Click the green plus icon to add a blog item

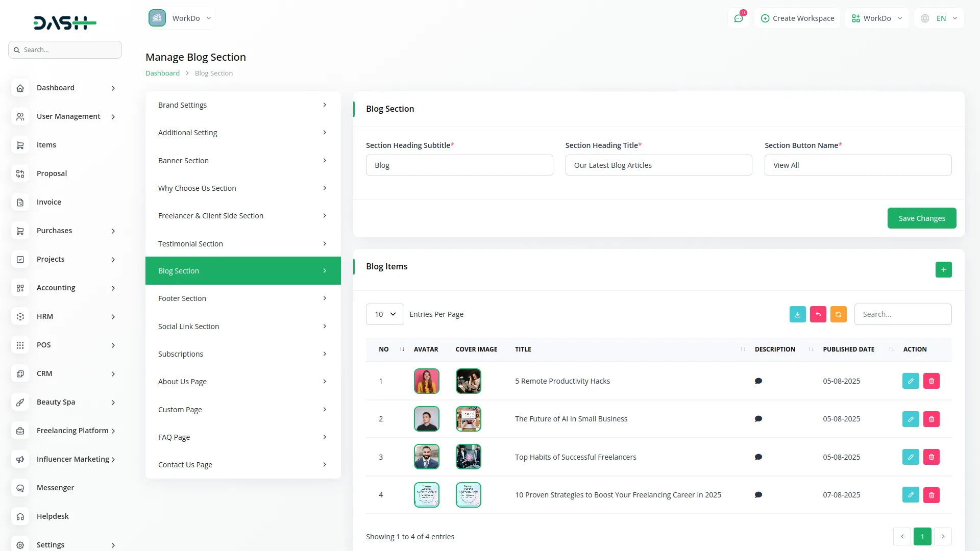click(x=943, y=269)
